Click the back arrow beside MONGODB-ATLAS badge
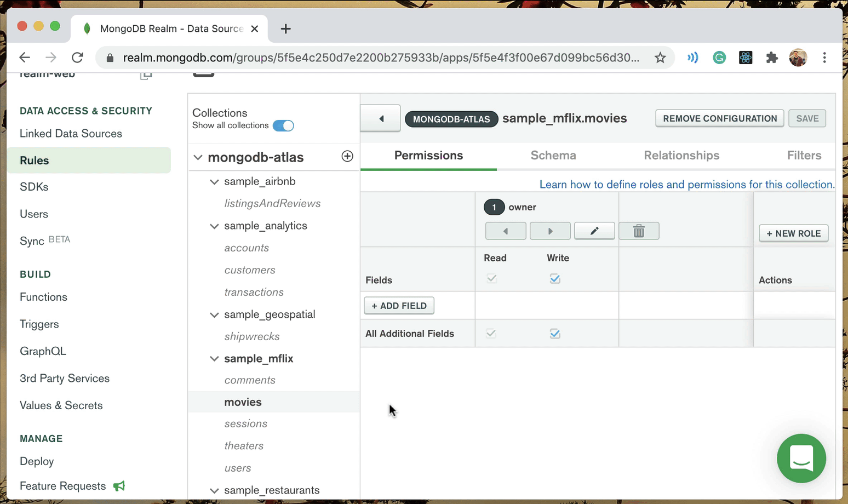848x504 pixels. pos(381,118)
